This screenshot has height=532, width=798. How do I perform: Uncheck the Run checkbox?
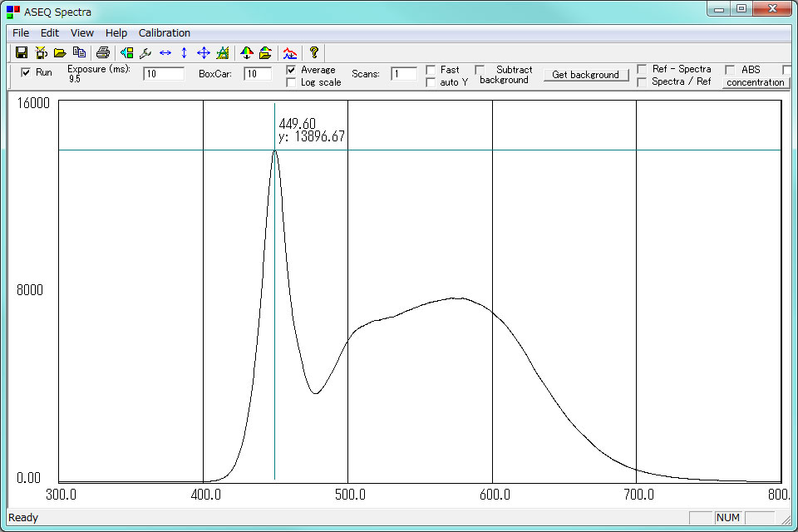26,73
